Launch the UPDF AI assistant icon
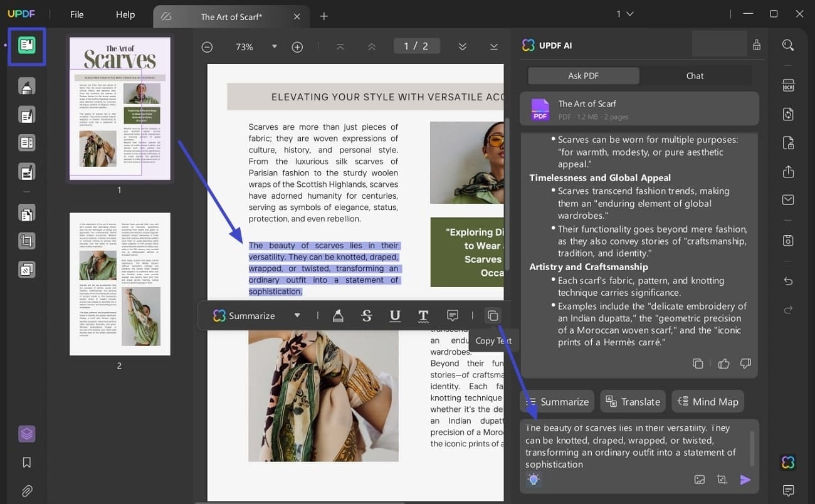The image size is (815, 504). 788,462
